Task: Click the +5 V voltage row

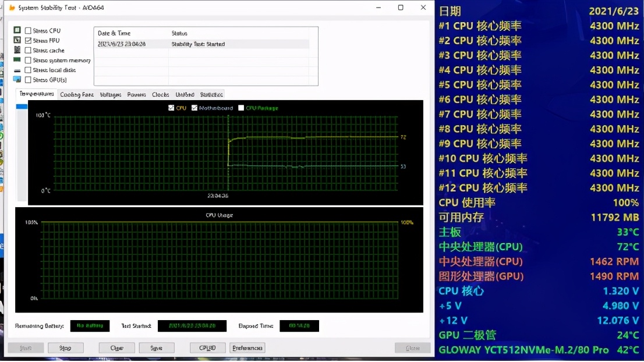Action: pos(539,306)
